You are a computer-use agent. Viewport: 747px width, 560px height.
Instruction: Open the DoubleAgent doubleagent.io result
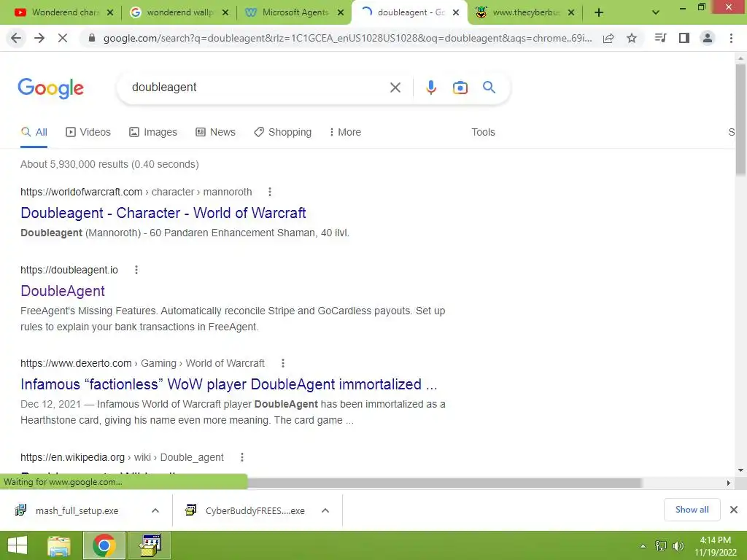(63, 291)
